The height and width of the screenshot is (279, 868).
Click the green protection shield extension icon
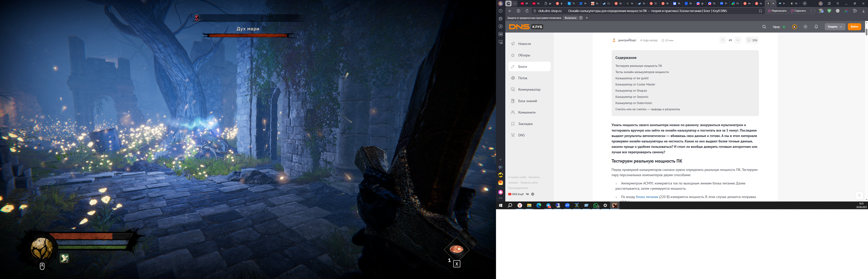click(x=829, y=11)
